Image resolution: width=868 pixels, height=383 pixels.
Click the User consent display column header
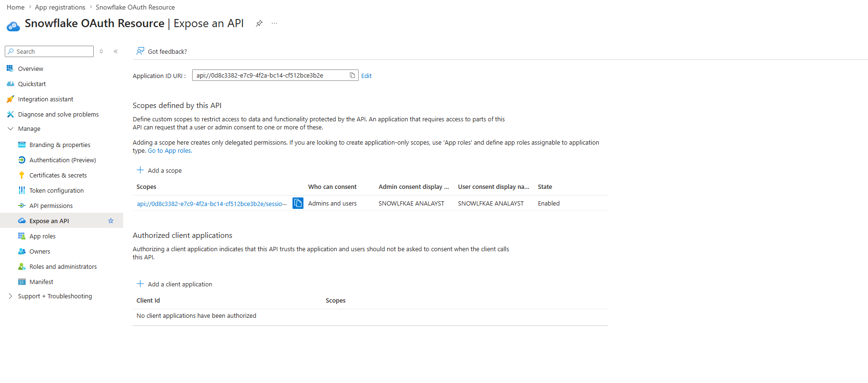point(494,187)
